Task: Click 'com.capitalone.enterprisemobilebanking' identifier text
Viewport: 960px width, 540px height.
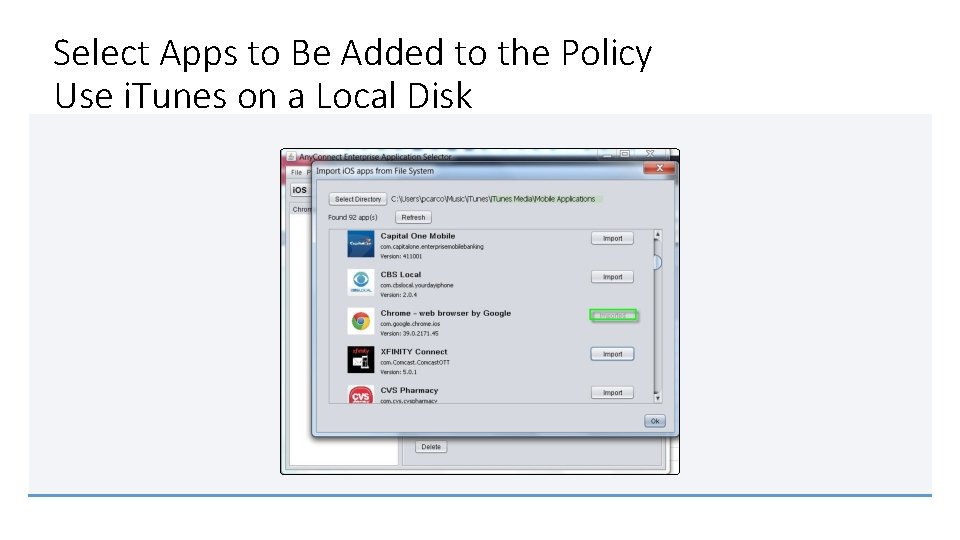Action: [x=432, y=247]
